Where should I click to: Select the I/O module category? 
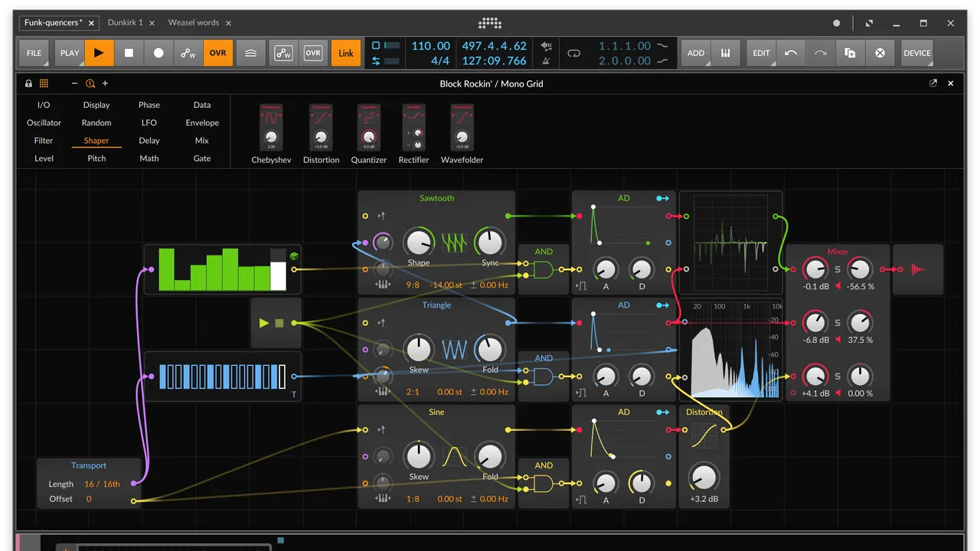point(44,105)
